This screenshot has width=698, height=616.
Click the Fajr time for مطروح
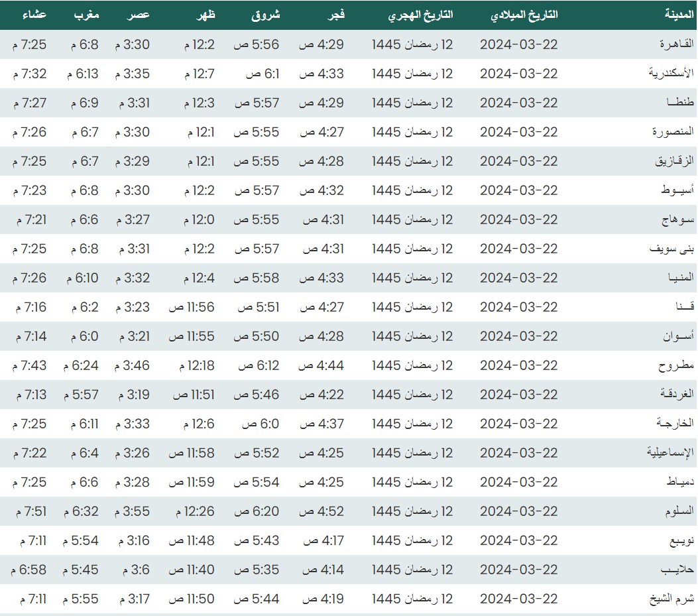click(321, 365)
